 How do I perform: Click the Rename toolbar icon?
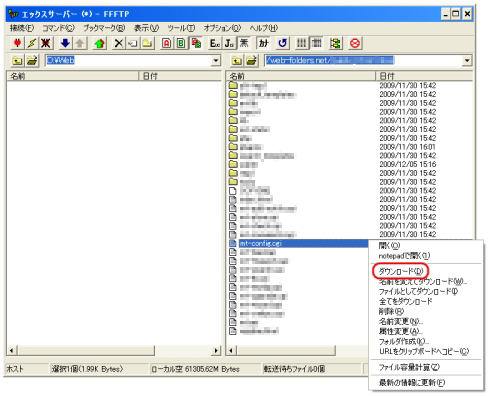pyautogui.click(x=133, y=43)
